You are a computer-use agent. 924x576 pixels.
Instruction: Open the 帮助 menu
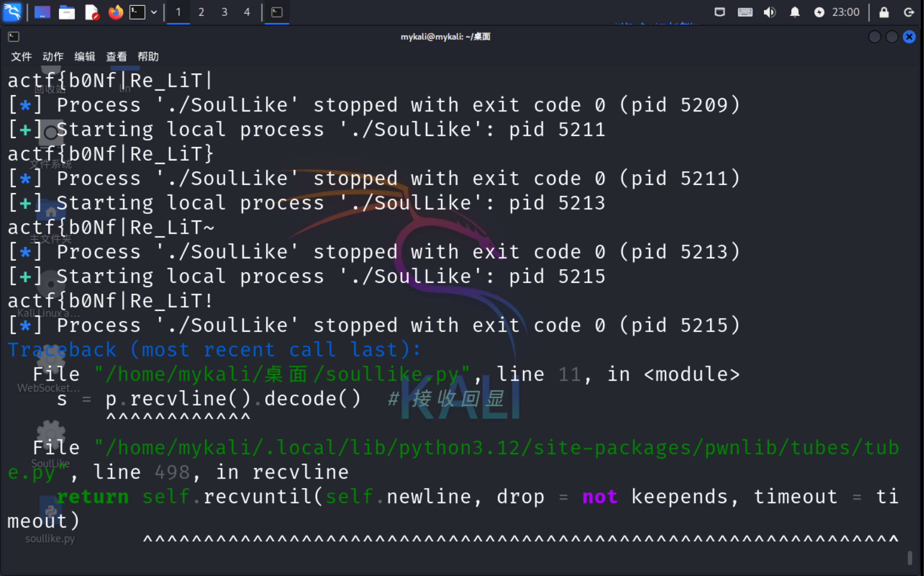tap(148, 56)
